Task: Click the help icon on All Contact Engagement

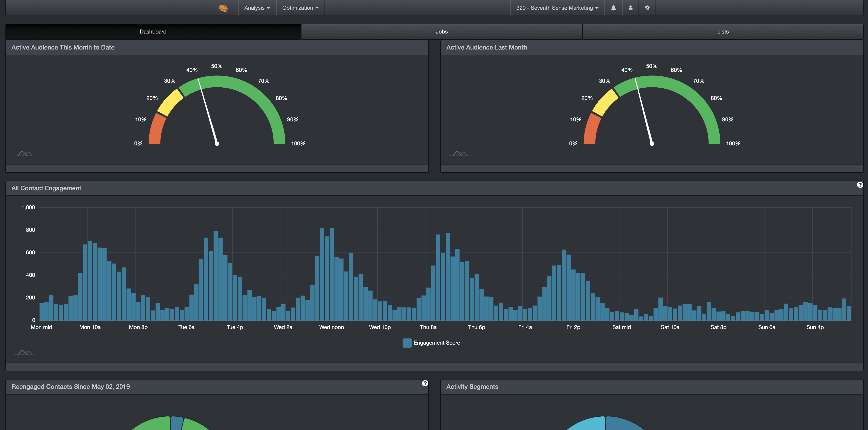Action: [x=860, y=185]
